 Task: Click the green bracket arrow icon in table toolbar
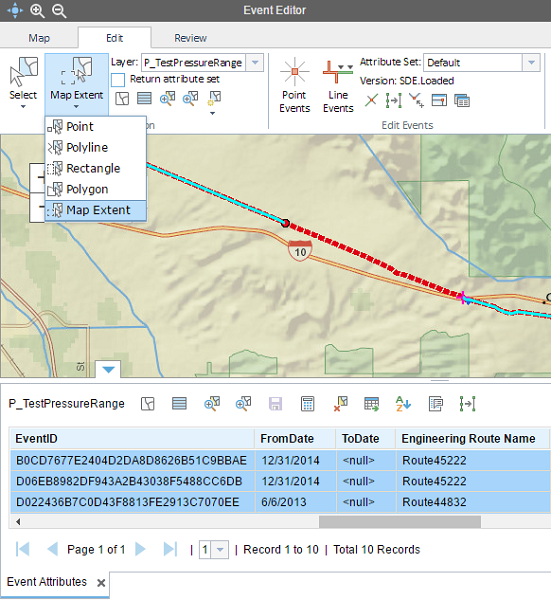(467, 404)
